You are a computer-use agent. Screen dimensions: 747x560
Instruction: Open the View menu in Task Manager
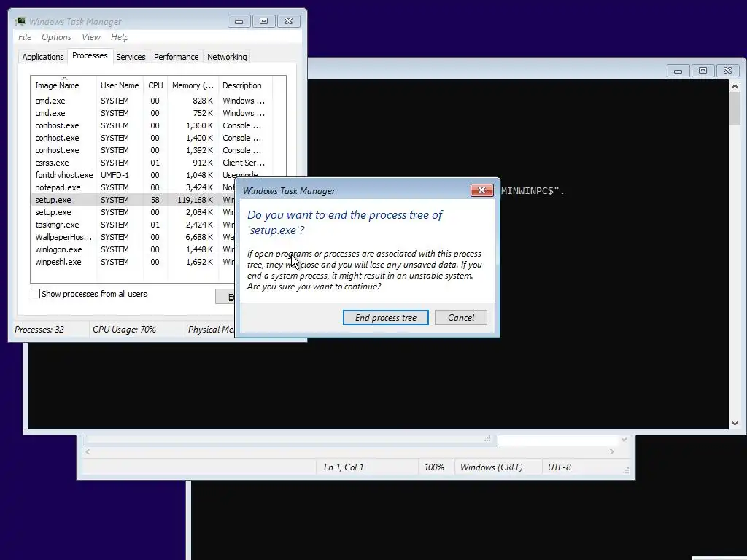point(91,37)
